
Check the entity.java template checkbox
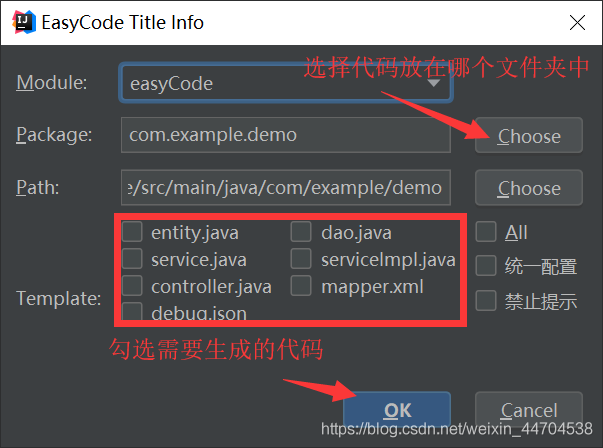(x=132, y=231)
